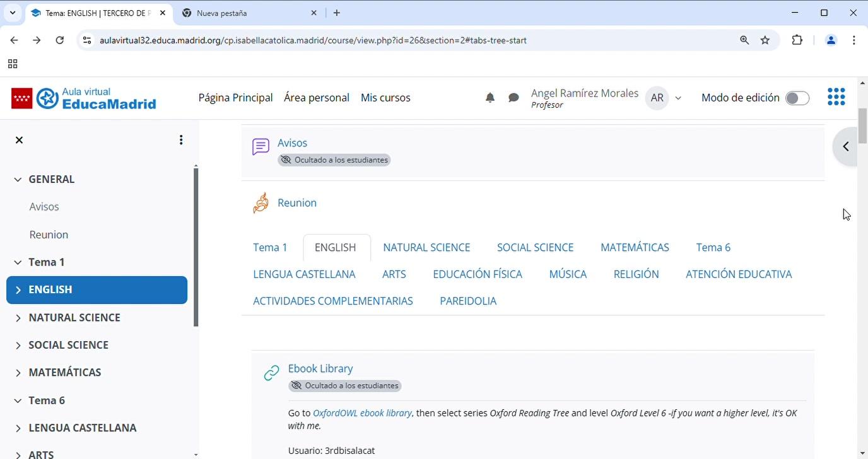View site information in address bar
The image size is (868, 459).
pos(87,40)
